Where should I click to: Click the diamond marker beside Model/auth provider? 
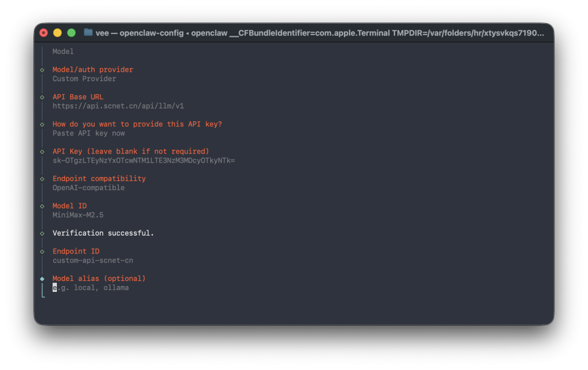click(x=42, y=70)
